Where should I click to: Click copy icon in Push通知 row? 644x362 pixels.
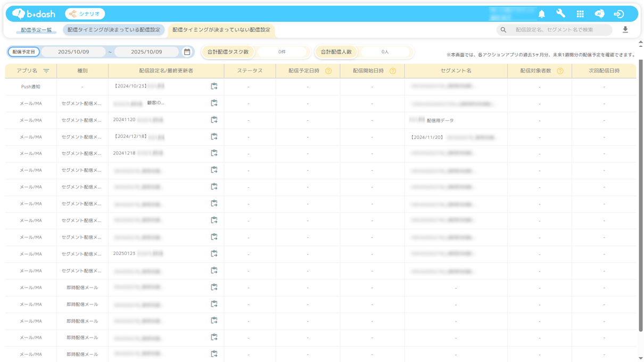(x=214, y=86)
